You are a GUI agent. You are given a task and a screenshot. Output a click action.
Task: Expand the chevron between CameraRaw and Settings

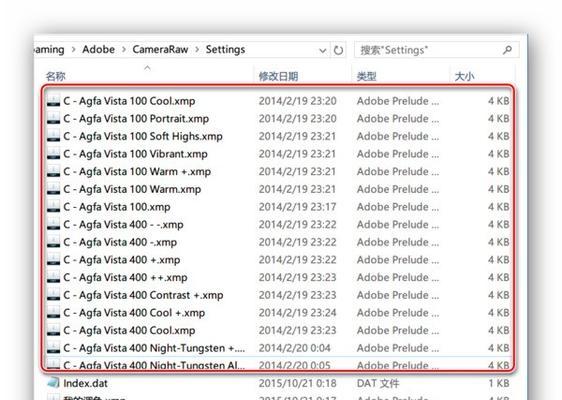click(197, 49)
